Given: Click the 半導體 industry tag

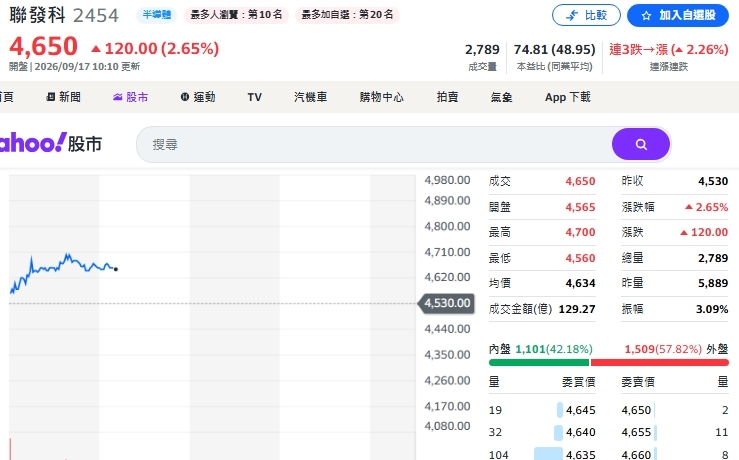Looking at the screenshot, I should pos(156,15).
